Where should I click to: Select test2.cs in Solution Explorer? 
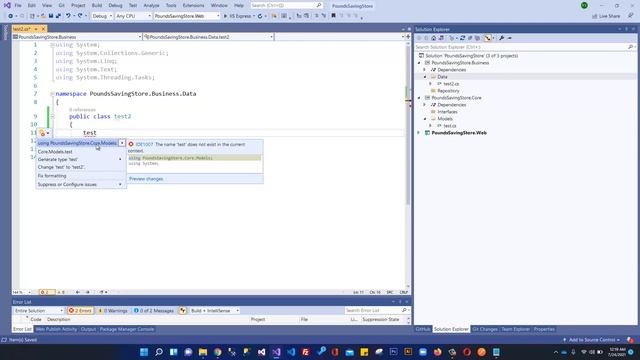pos(451,84)
